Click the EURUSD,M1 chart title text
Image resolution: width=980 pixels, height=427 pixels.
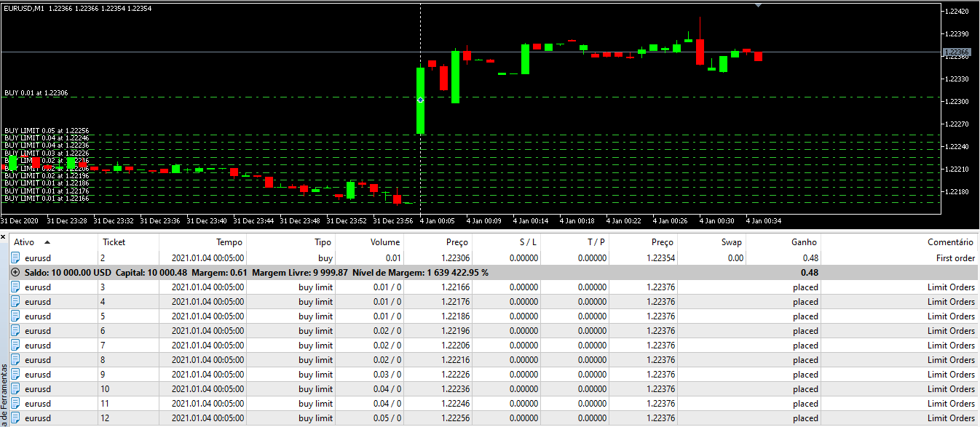pyautogui.click(x=25, y=8)
